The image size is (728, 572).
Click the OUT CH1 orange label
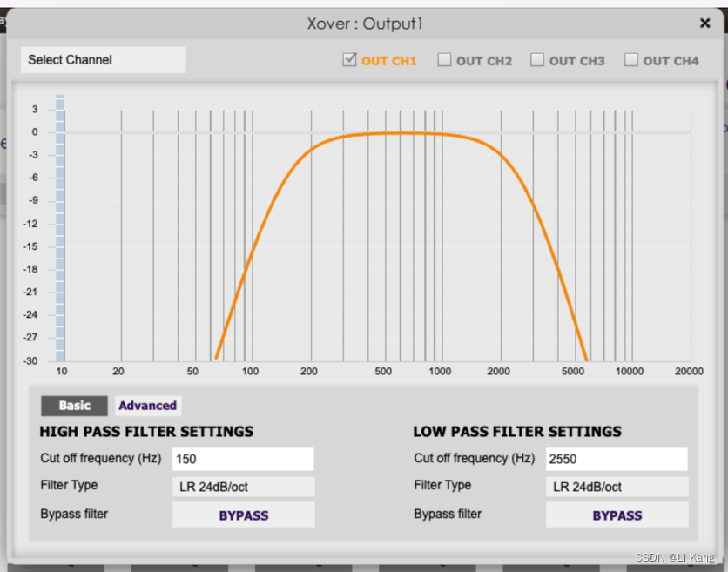pyautogui.click(x=389, y=61)
